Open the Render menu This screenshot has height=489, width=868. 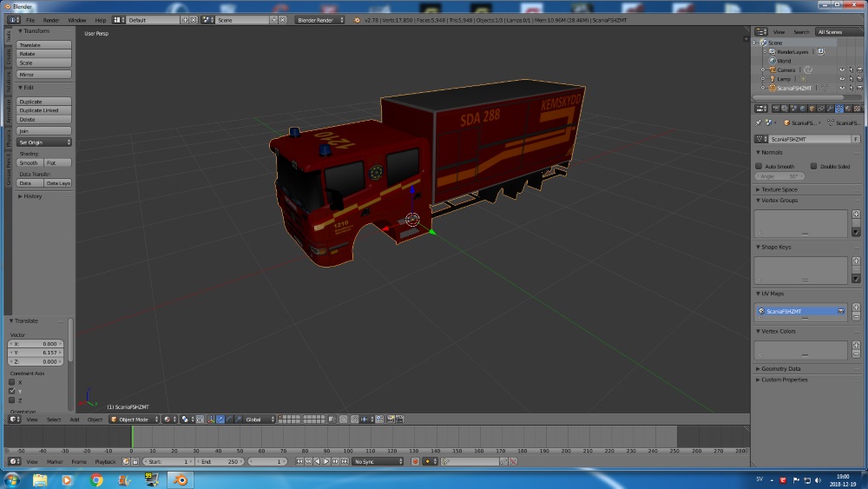(51, 20)
